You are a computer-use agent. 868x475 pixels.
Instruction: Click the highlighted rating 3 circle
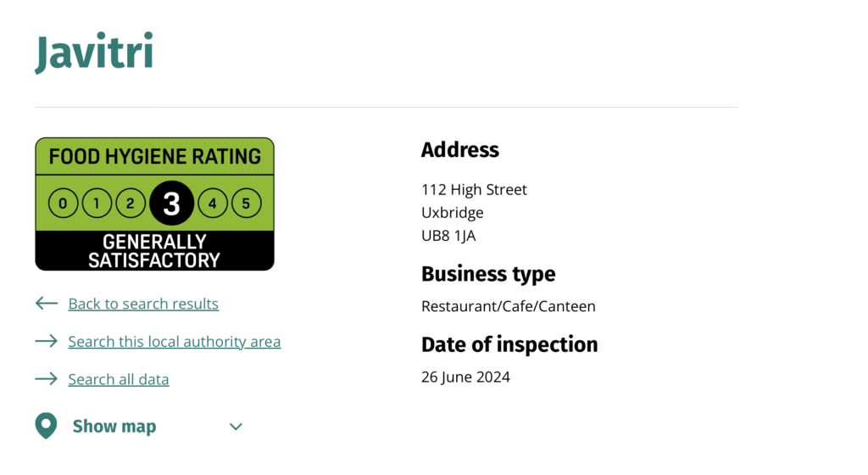[x=171, y=204]
